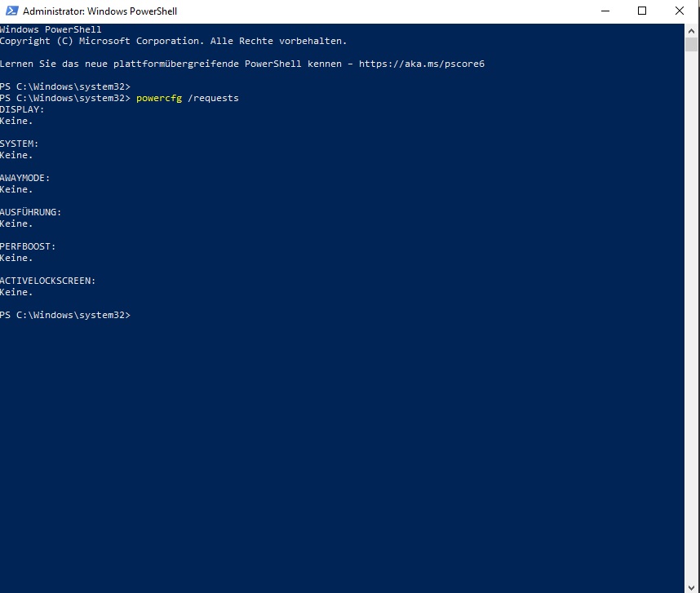Click the last prompt 'PS C:\Windows\system32>'
The width and height of the screenshot is (700, 593).
[x=65, y=315]
